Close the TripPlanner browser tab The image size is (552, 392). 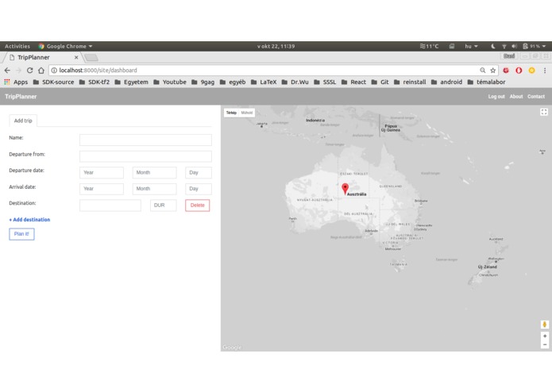coord(76,57)
